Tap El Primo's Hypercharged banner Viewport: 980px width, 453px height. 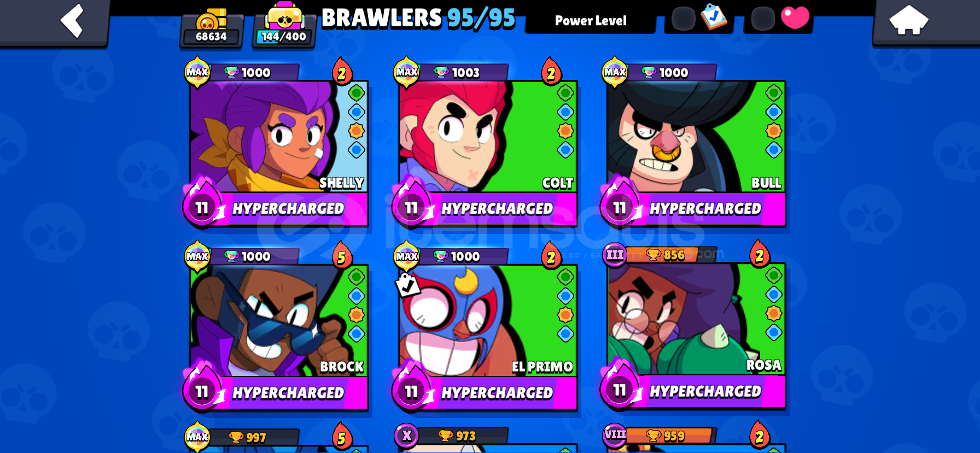486,392
